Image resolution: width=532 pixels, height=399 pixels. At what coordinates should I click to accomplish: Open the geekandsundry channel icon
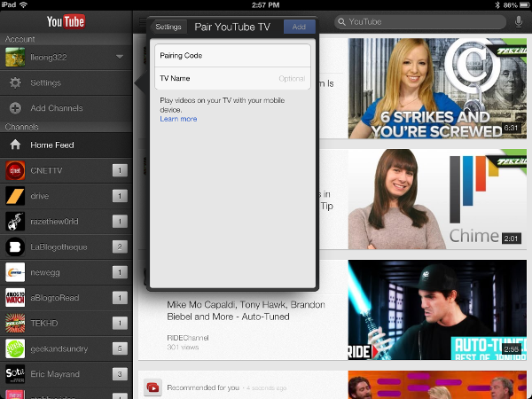[15, 348]
